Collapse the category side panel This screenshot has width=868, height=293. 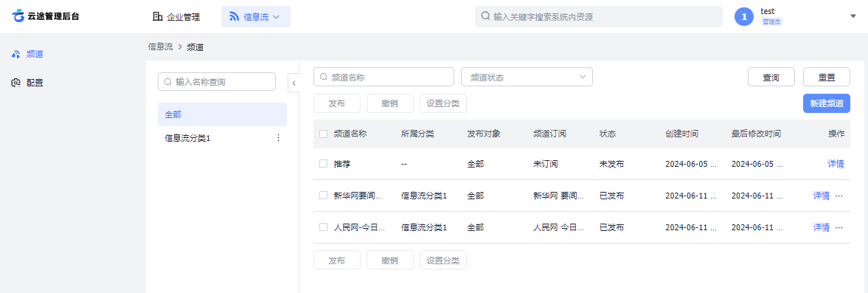[x=294, y=83]
